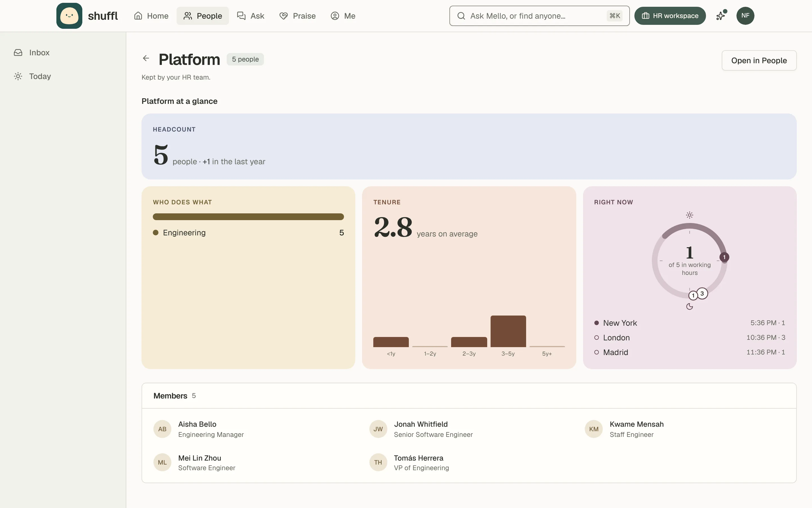Select the dark badge 1 on the clock ring
This screenshot has height=508, width=812.
pyautogui.click(x=724, y=257)
